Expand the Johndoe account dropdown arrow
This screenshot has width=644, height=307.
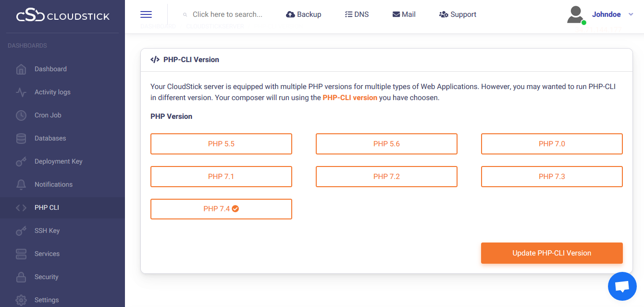tap(631, 14)
